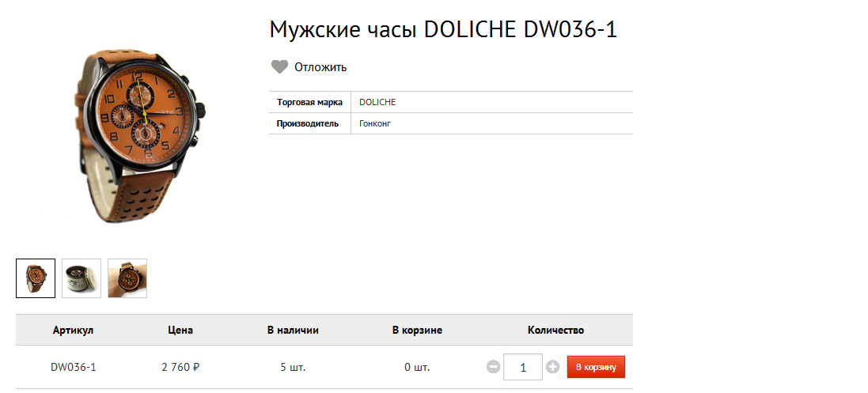Click the 0 шт. cart value
This screenshot has height=393, width=868.
(417, 367)
